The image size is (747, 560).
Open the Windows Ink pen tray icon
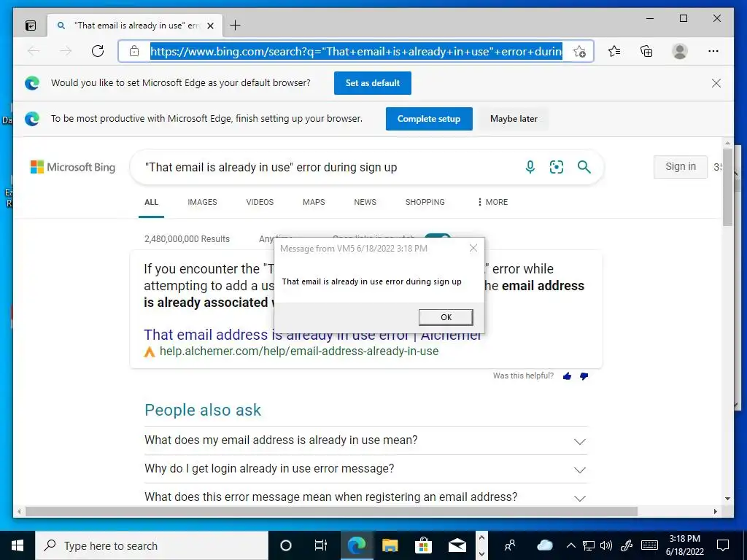point(627,545)
